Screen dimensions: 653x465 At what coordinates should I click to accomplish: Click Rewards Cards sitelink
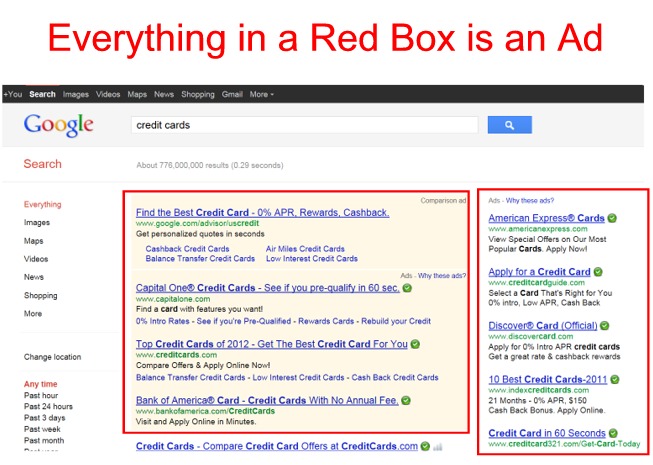[x=326, y=321]
